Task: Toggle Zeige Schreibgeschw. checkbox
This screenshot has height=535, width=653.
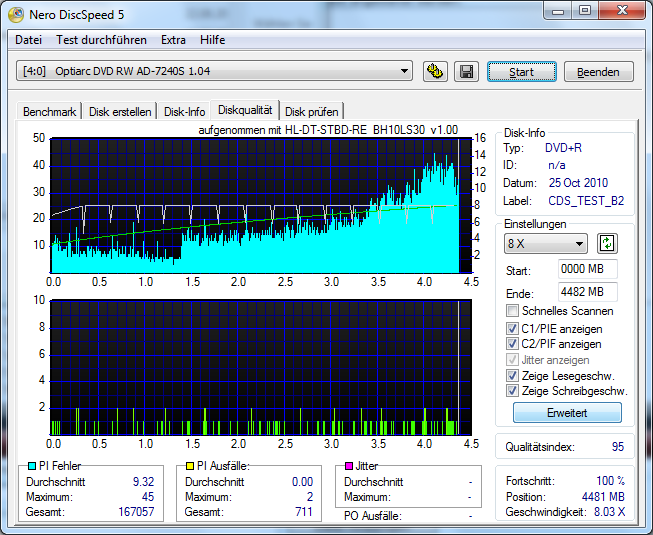Action: click(x=512, y=391)
